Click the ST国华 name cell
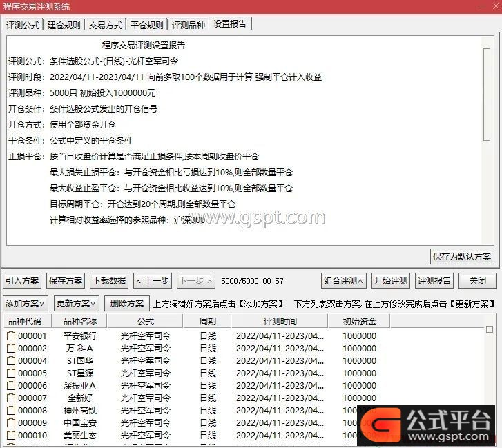This screenshot has width=502, height=448. (79, 360)
